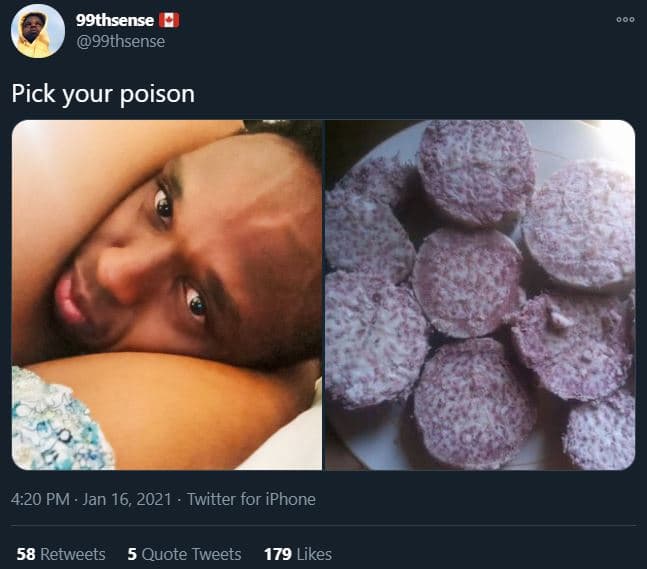Click the floral fabric in the left photo
647x569 pixels.
click(58, 425)
